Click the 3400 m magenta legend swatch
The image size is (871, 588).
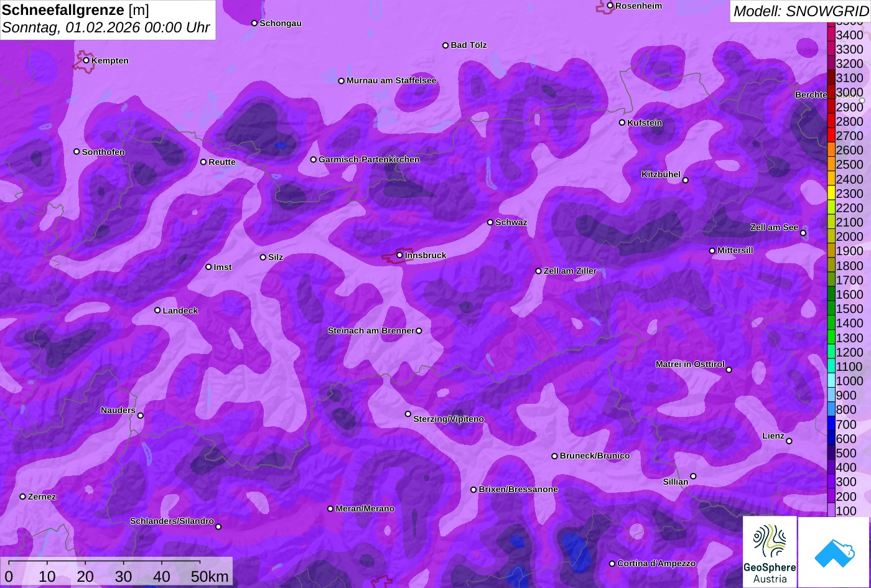[831, 35]
